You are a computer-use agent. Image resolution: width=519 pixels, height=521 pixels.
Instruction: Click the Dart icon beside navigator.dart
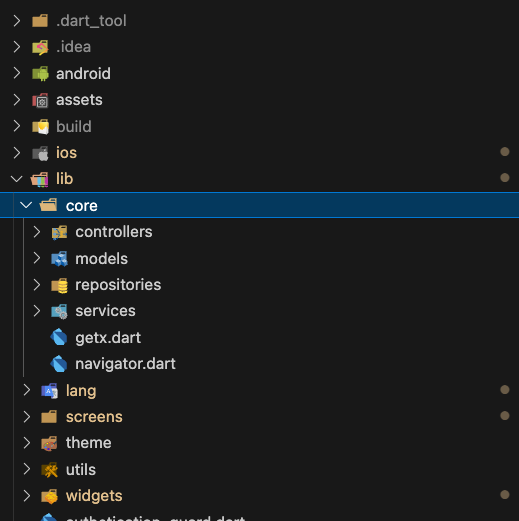59,364
